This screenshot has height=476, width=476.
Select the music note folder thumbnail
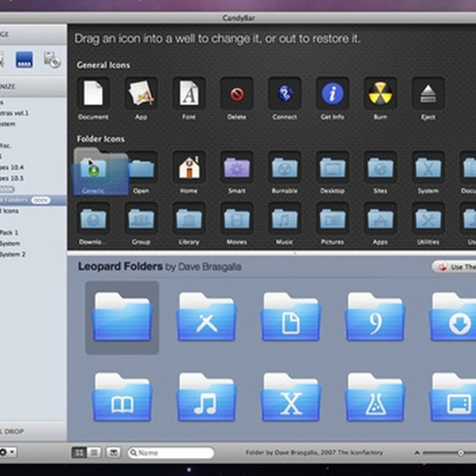pos(206,398)
